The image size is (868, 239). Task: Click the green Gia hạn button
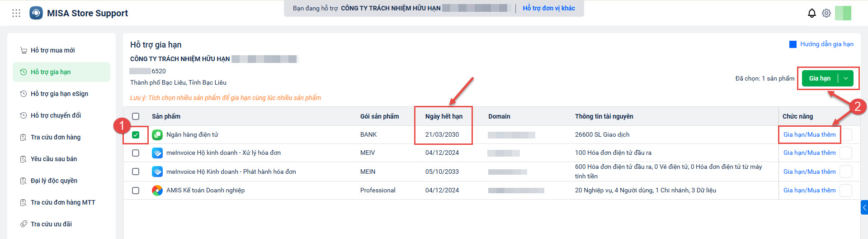click(820, 78)
